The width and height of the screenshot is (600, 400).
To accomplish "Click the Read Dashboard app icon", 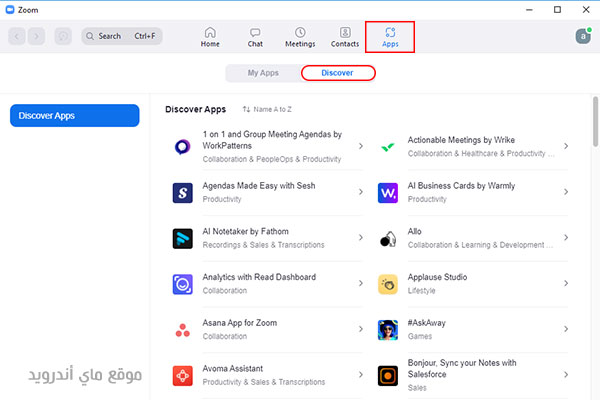I will pyautogui.click(x=183, y=284).
